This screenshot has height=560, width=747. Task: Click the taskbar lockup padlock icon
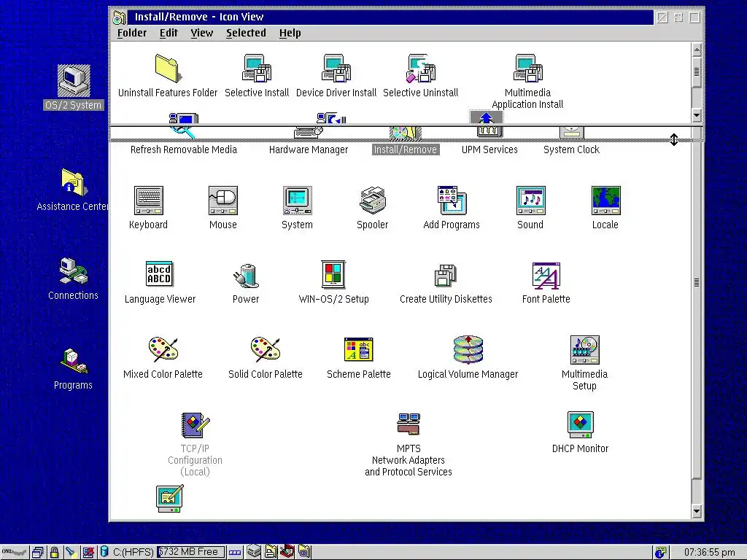pyautogui.click(x=54, y=553)
